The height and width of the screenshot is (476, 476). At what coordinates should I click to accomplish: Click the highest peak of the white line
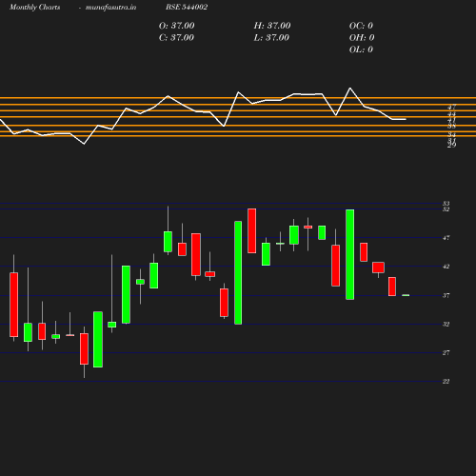(x=350, y=88)
